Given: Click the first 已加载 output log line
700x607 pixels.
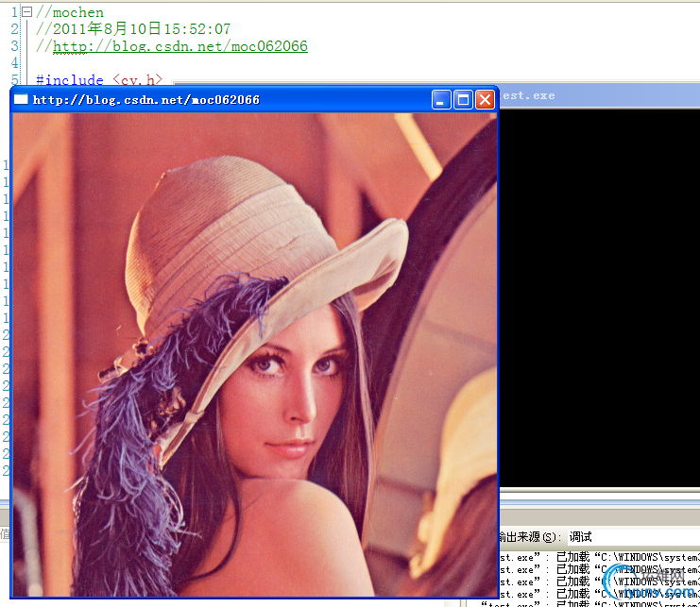Looking at the screenshot, I should point(599,557).
